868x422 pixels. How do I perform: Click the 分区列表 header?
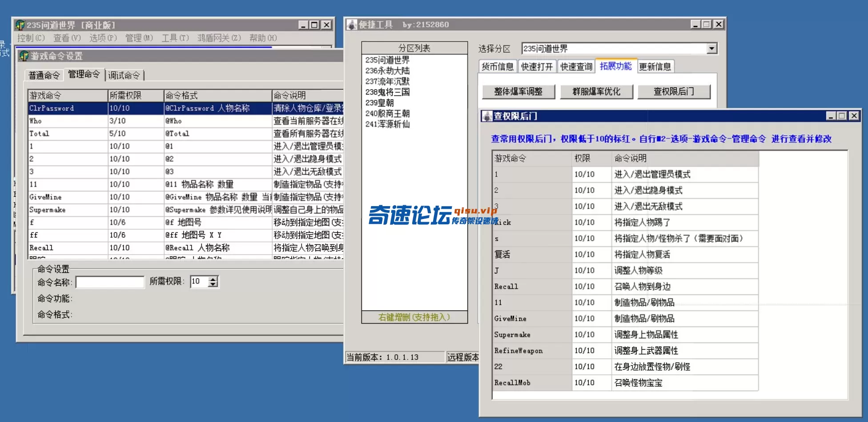coord(414,48)
